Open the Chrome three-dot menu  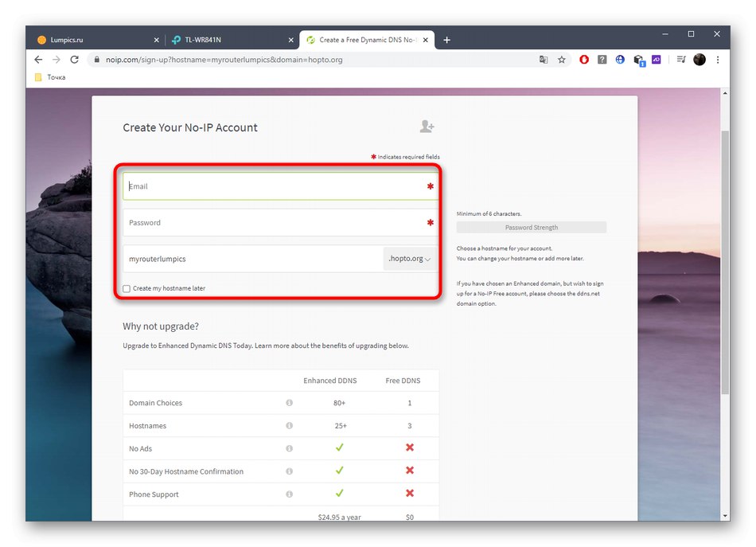(x=718, y=60)
